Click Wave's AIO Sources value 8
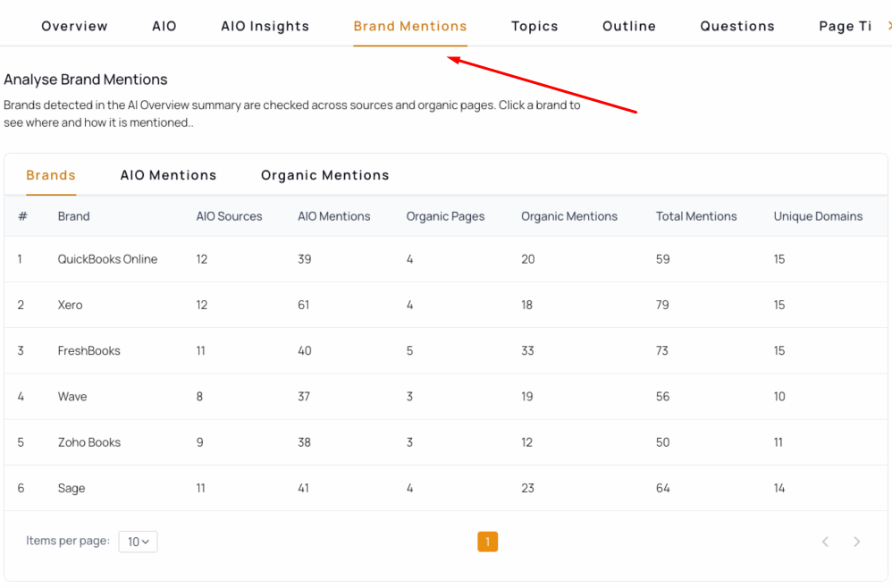Image resolution: width=892 pixels, height=588 pixels. point(199,397)
